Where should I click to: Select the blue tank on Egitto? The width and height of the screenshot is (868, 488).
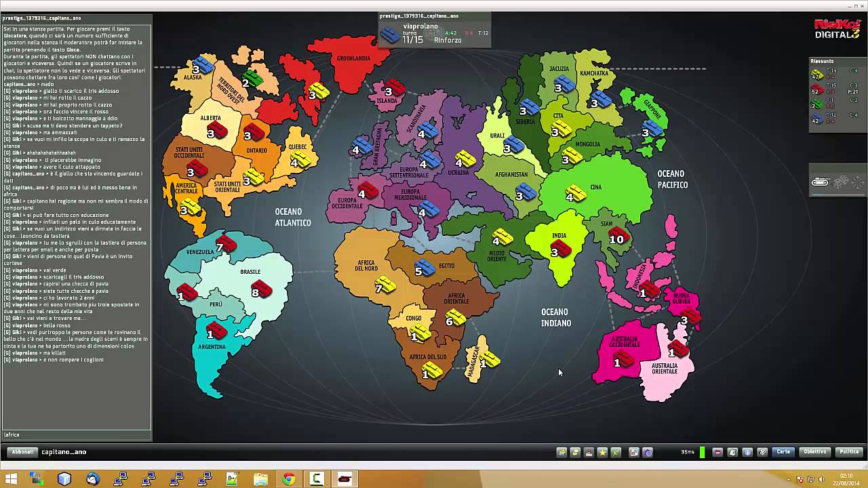(x=425, y=268)
